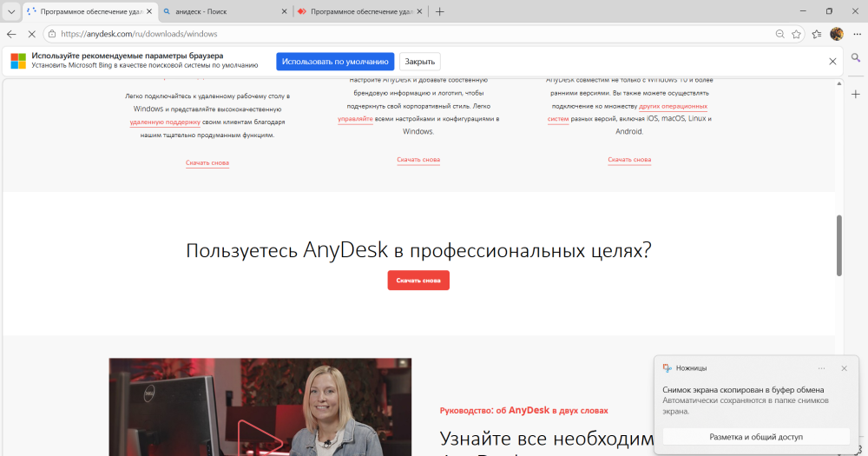Screen dimensions: 868x456
Task: Stop loading the page
Action: [31, 34]
